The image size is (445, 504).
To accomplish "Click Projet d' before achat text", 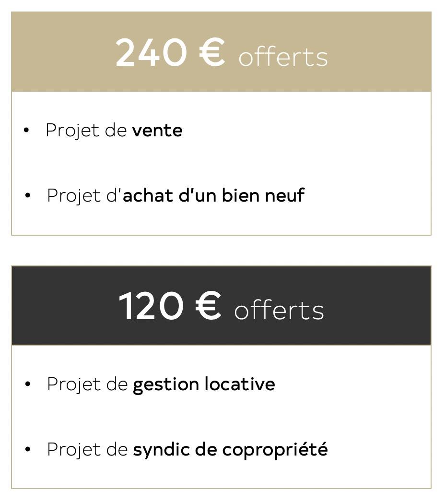I will [84, 196].
